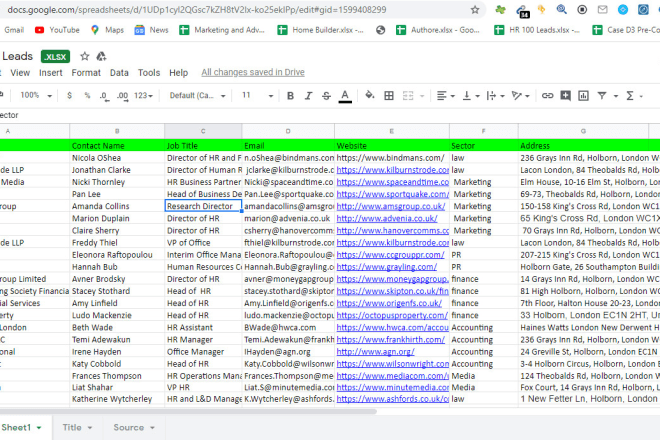The width and height of the screenshot is (660, 440).
Task: Decrease decimal places
Action: [x=104, y=96]
